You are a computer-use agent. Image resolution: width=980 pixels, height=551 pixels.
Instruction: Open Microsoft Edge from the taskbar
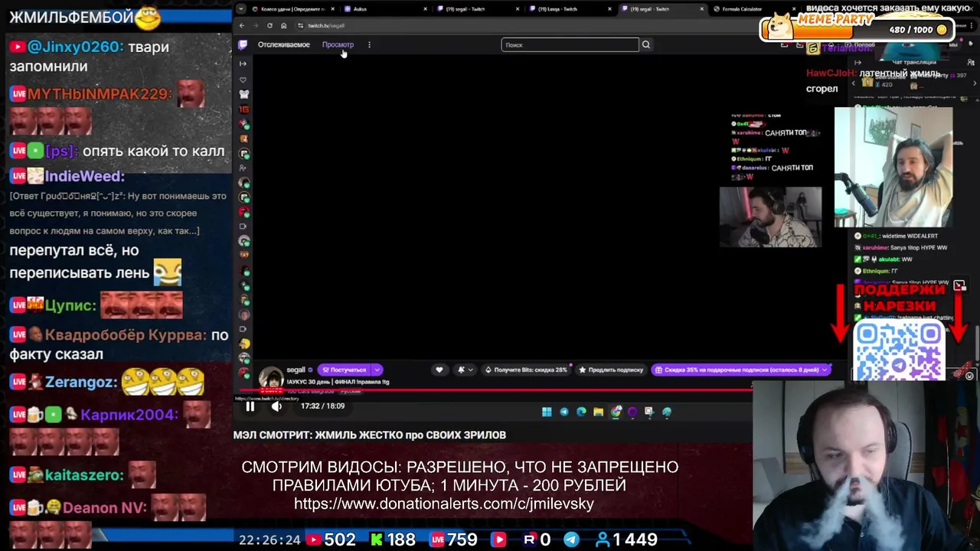coord(581,412)
